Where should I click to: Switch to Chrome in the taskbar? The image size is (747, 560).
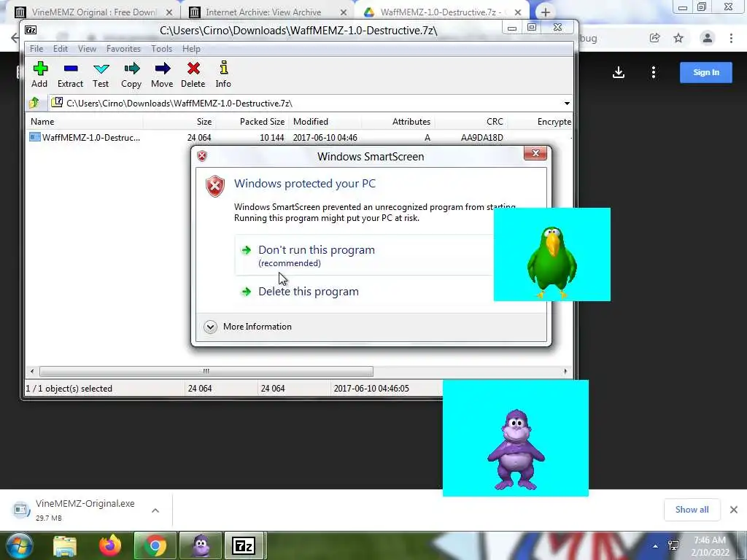155,545
